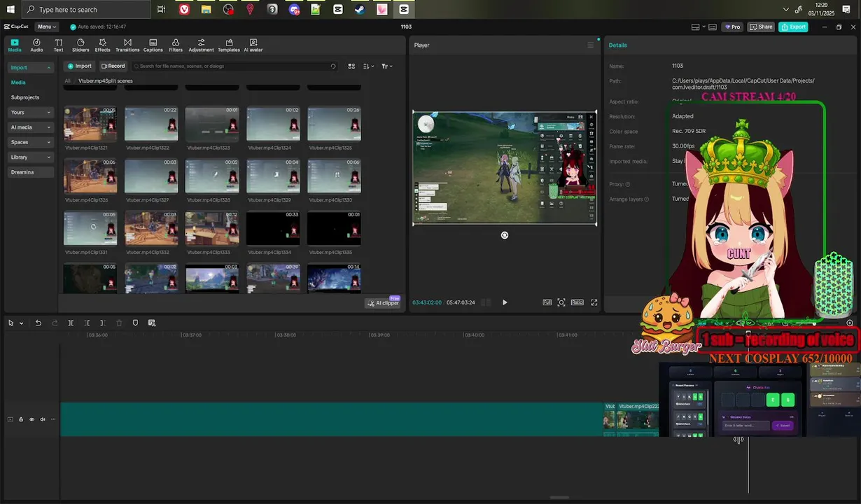Open the AI avatar panel

coord(253,45)
